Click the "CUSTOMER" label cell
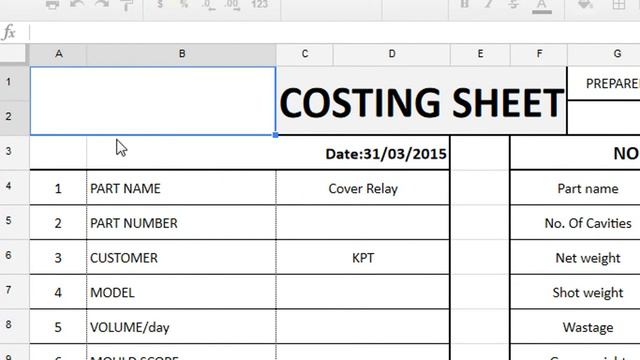Image resolution: width=640 pixels, height=360 pixels. tap(181, 258)
